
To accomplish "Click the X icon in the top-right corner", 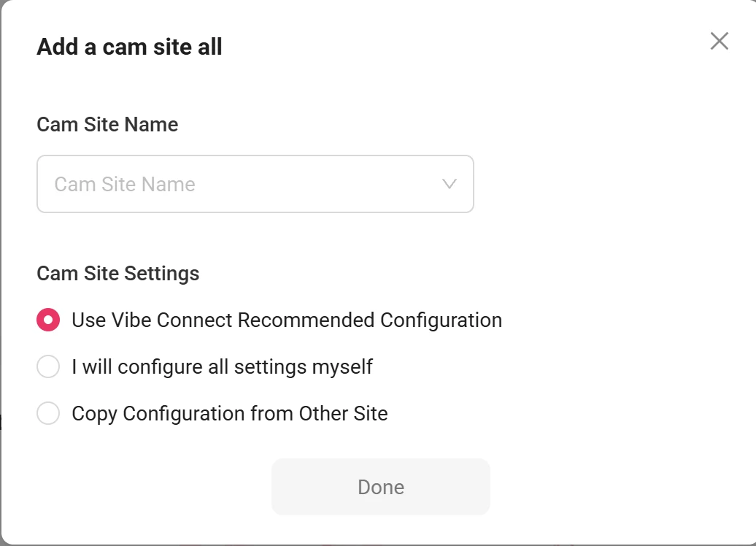I will (x=719, y=42).
